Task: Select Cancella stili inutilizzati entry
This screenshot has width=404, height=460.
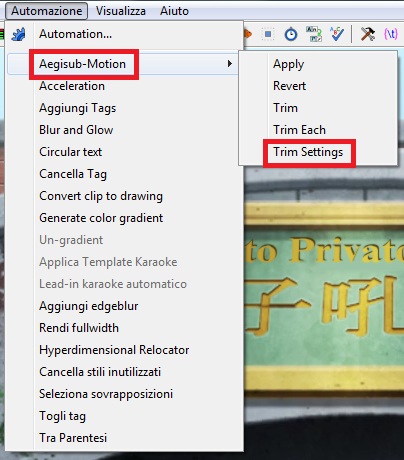Action: (100, 372)
